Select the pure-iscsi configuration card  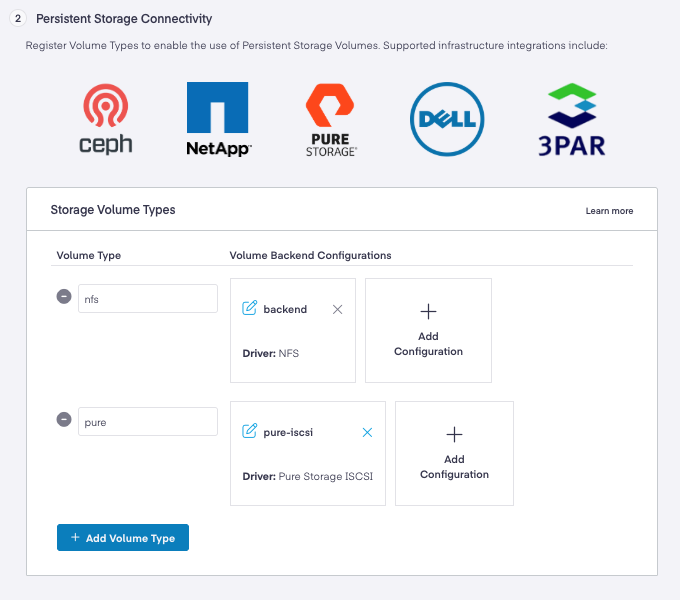(307, 476)
